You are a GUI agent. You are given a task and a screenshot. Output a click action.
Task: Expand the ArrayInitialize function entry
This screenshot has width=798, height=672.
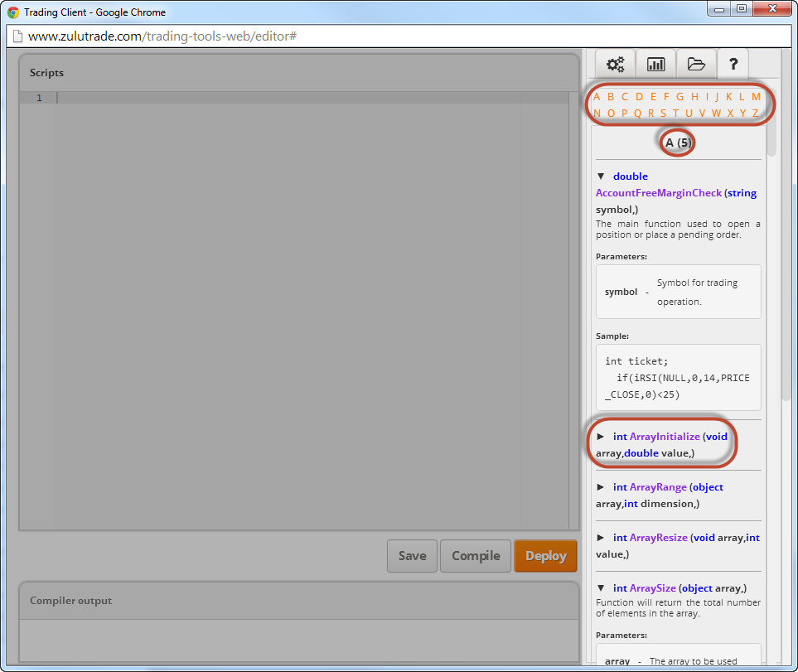coord(601,437)
